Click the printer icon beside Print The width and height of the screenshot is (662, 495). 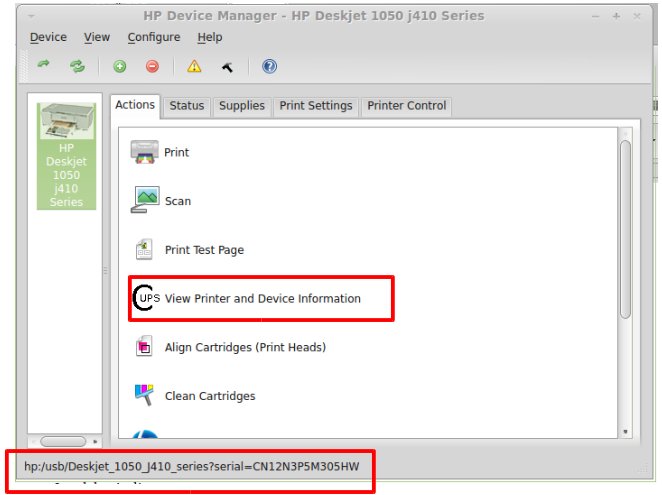point(144,152)
